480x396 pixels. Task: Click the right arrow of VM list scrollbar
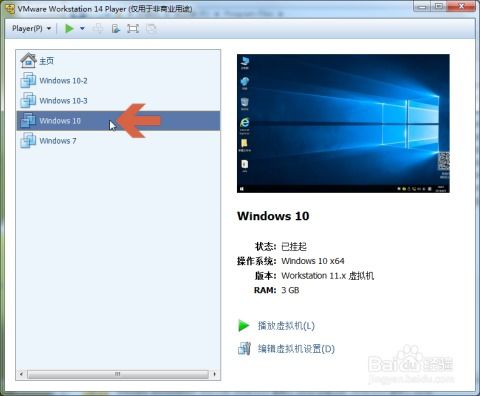214,374
